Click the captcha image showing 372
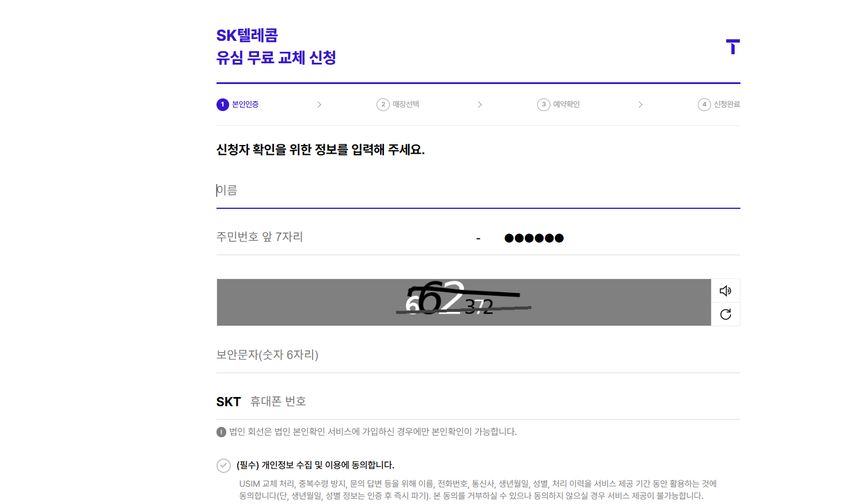855x504 pixels. point(464,303)
